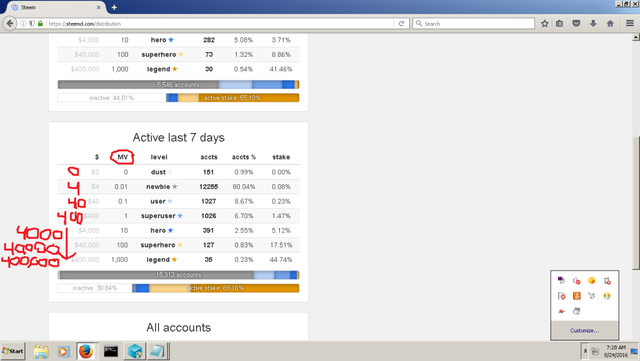Click the page scrollbar up arrow
This screenshot has height=361, width=640.
(636, 38)
